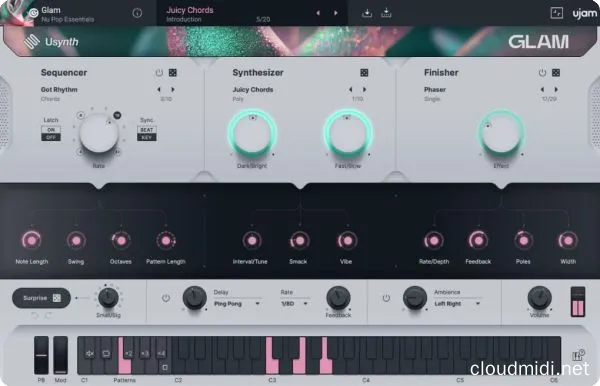
Task: Click the Poles knob
Action: [x=523, y=241]
